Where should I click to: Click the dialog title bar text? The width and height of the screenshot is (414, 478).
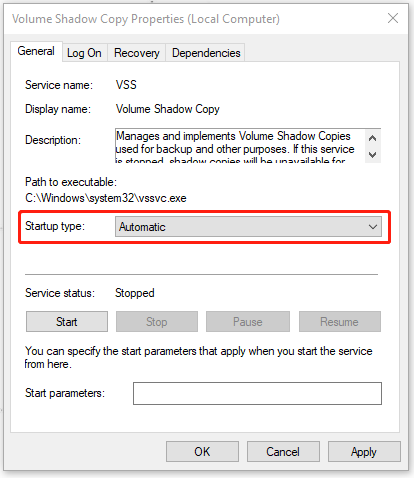(146, 19)
